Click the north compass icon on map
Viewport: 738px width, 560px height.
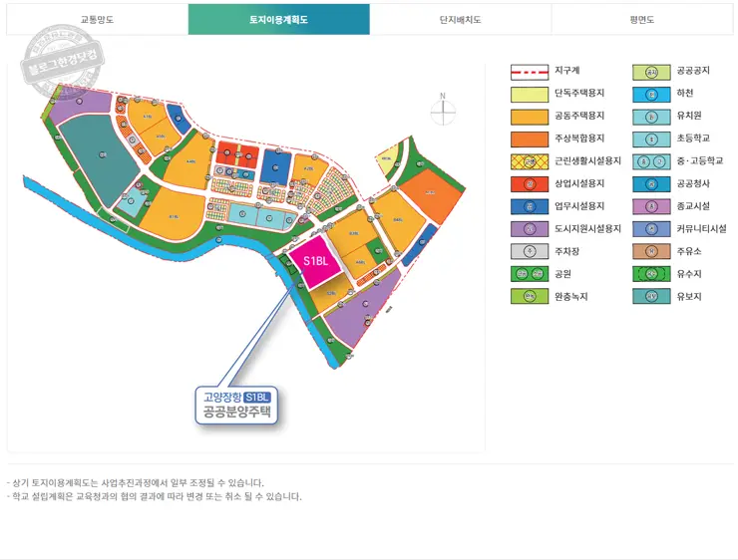pos(443,110)
